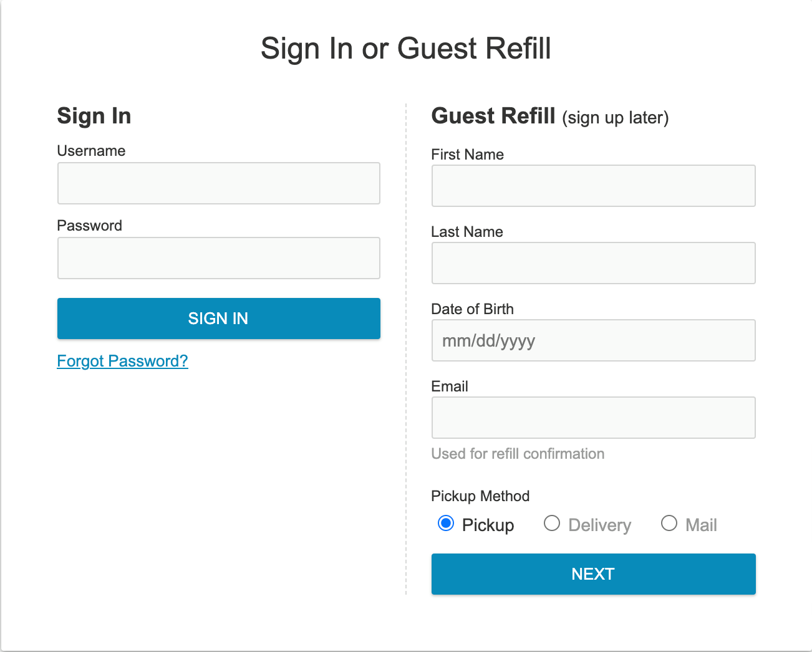This screenshot has width=812, height=652.
Task: Focus the mm/dd/yyyy Date of Birth field
Action: click(593, 340)
